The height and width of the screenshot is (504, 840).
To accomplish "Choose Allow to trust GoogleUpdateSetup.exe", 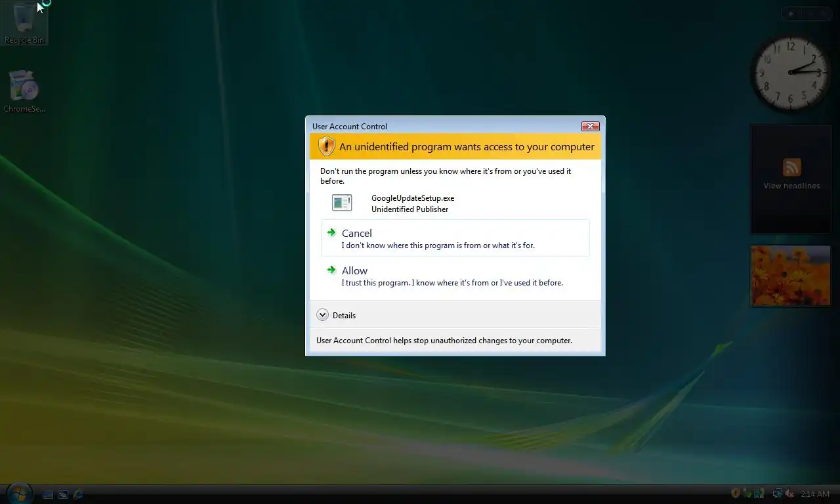I will 455,276.
